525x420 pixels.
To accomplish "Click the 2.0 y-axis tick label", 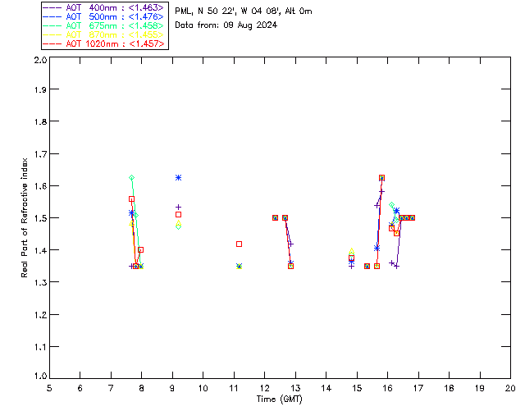I will (x=40, y=60).
